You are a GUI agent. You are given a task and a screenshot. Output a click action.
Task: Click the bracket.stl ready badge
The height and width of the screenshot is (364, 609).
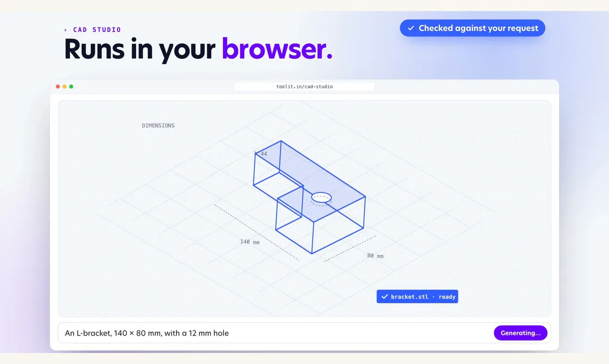(x=417, y=297)
